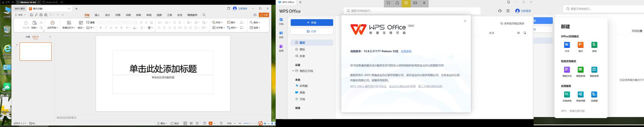The width and height of the screenshot is (644, 127).
Task: Open the 设计 ribbon tab
Action: pos(108,15)
